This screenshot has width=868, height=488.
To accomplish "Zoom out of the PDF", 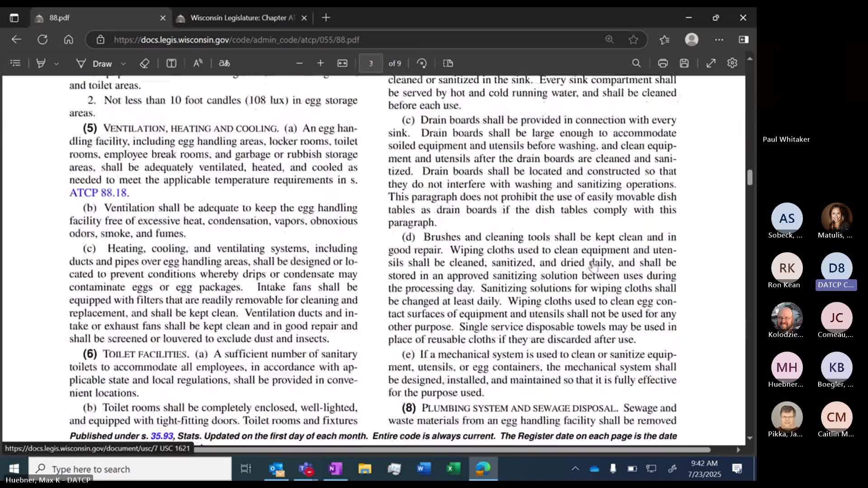I will [299, 63].
